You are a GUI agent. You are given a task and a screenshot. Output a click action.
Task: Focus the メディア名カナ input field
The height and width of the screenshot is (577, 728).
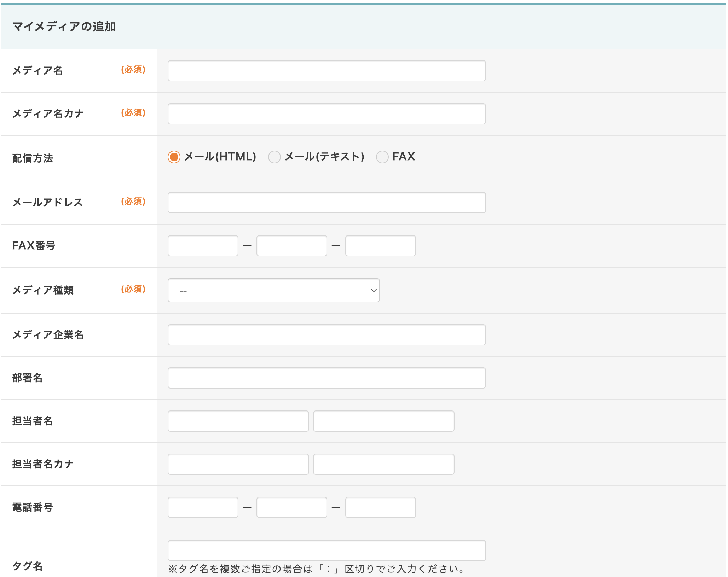pyautogui.click(x=326, y=114)
